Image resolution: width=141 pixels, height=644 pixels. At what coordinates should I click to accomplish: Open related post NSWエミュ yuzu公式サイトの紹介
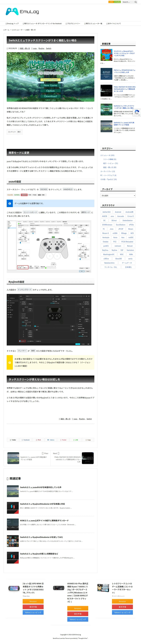[x=44, y=521]
